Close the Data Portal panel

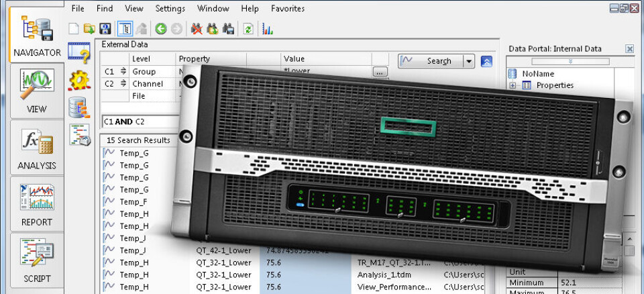630,49
